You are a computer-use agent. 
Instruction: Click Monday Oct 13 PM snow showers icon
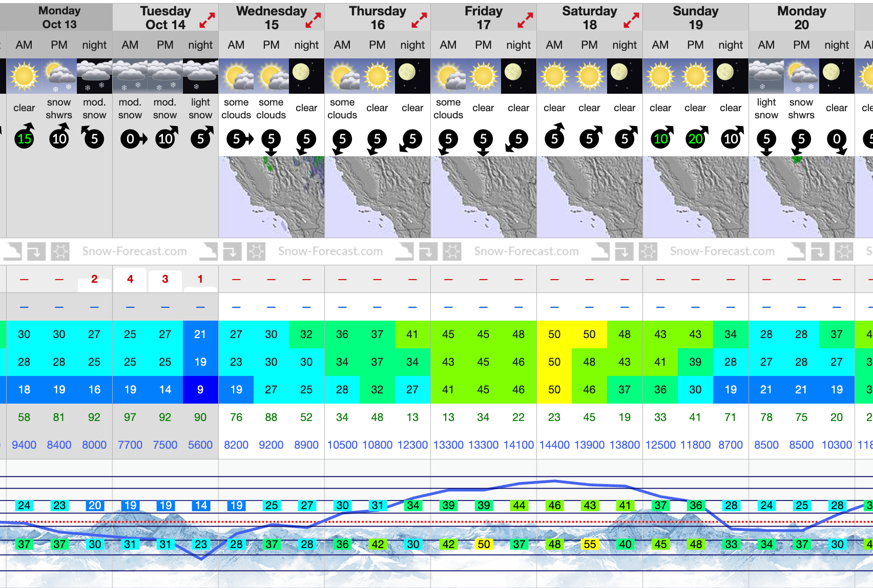59,76
